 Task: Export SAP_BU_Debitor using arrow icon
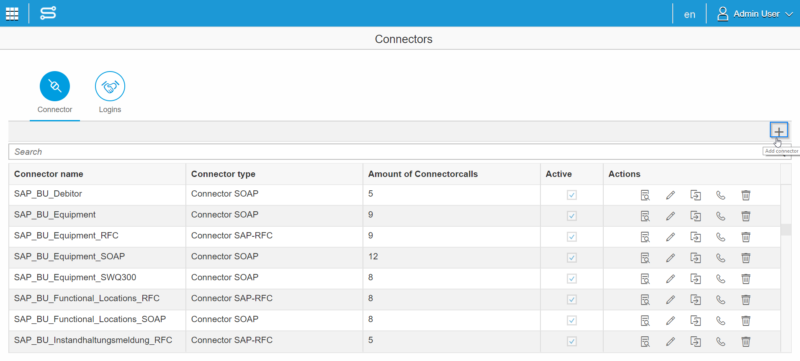point(695,195)
